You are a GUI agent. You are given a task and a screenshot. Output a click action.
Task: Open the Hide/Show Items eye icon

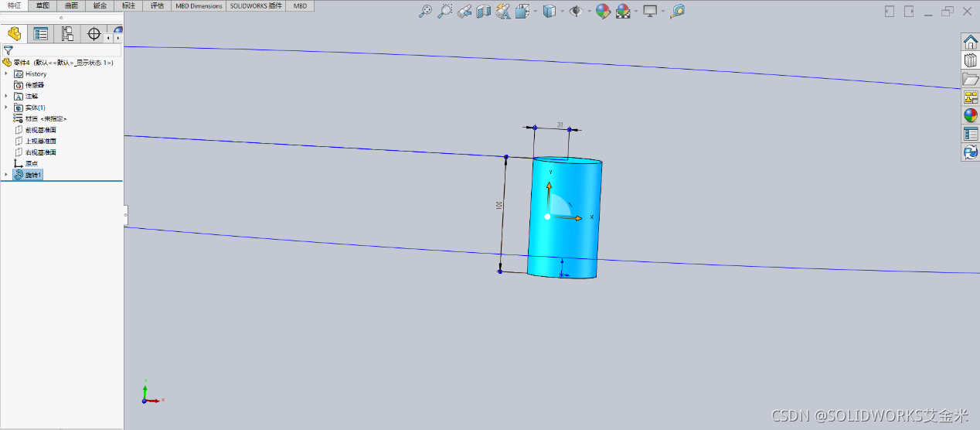[576, 12]
